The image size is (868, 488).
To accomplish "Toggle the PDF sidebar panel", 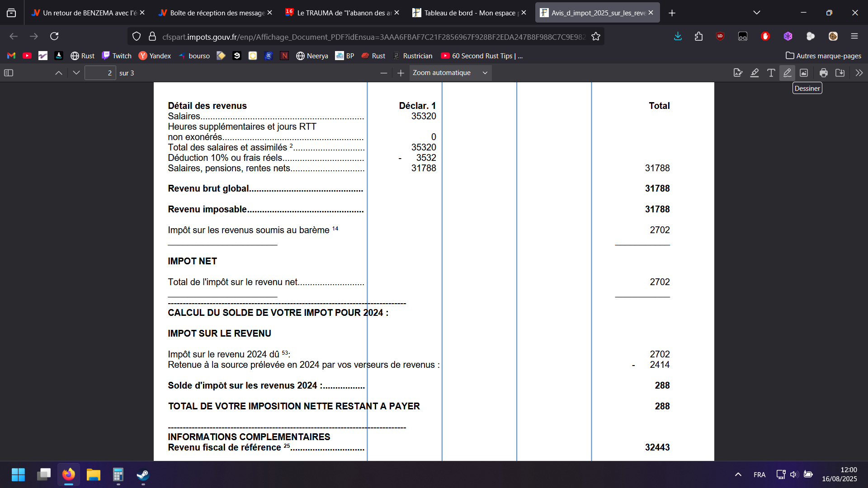I will pos(9,73).
